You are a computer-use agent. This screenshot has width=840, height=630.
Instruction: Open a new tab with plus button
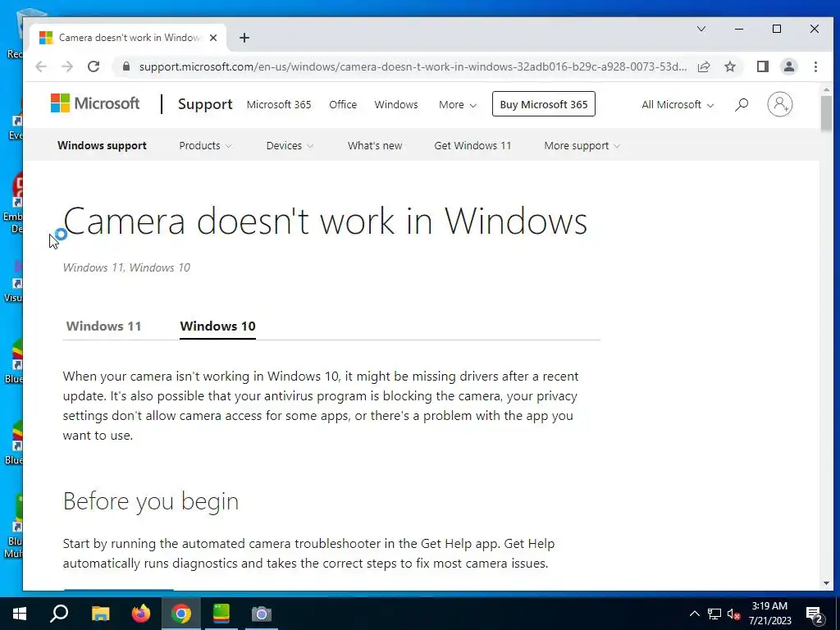244,38
